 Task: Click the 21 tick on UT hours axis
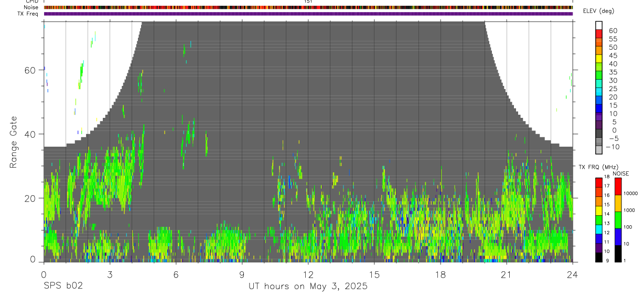tap(507, 274)
